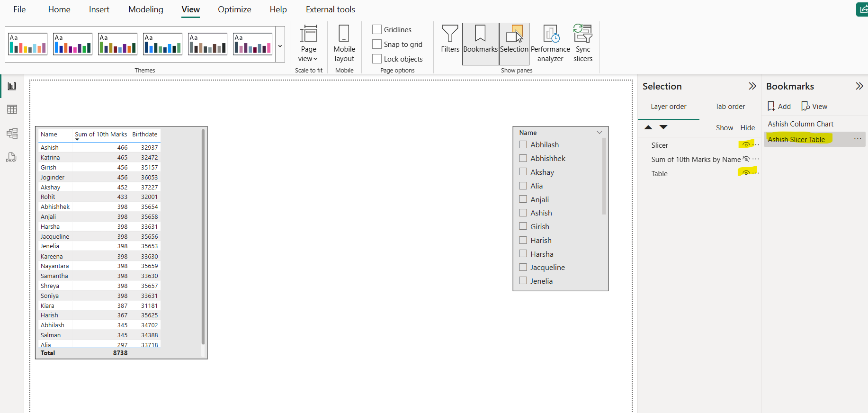Open DAX query view icon
This screenshot has width=868, height=413.
coord(12,157)
